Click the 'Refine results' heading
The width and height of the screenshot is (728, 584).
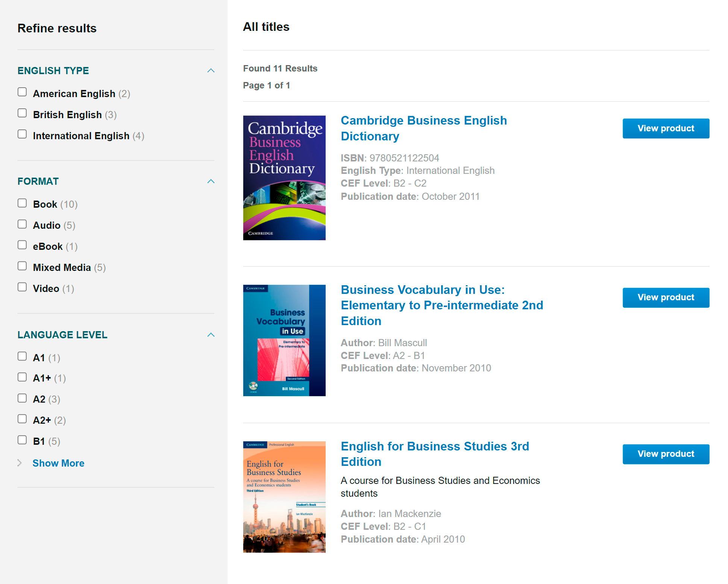point(57,28)
